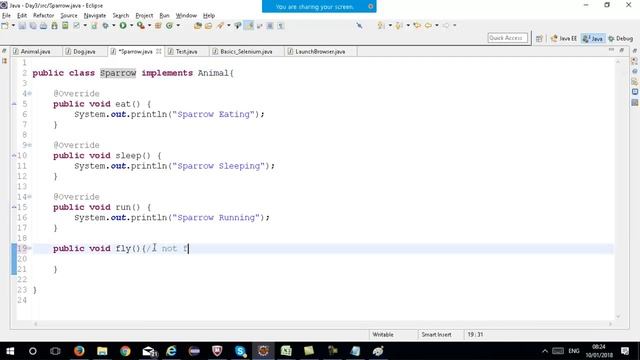Minimize the editor area
The image size is (640, 360).
[x=611, y=50]
